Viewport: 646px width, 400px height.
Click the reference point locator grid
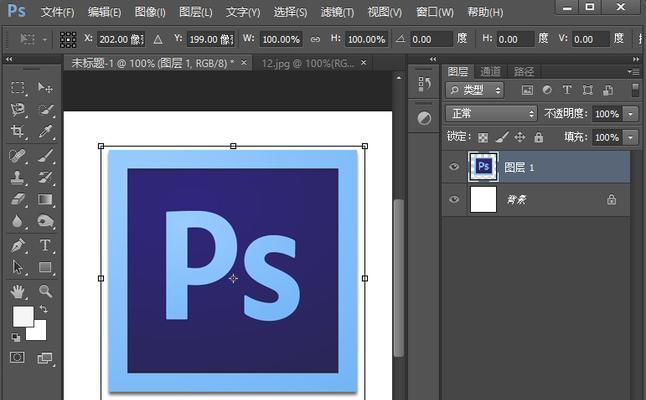tap(68, 40)
